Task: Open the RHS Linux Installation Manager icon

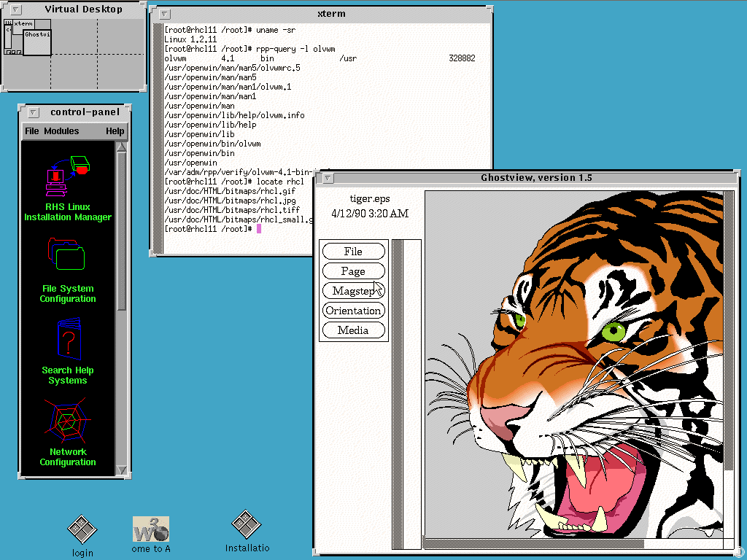Action: tap(68, 176)
